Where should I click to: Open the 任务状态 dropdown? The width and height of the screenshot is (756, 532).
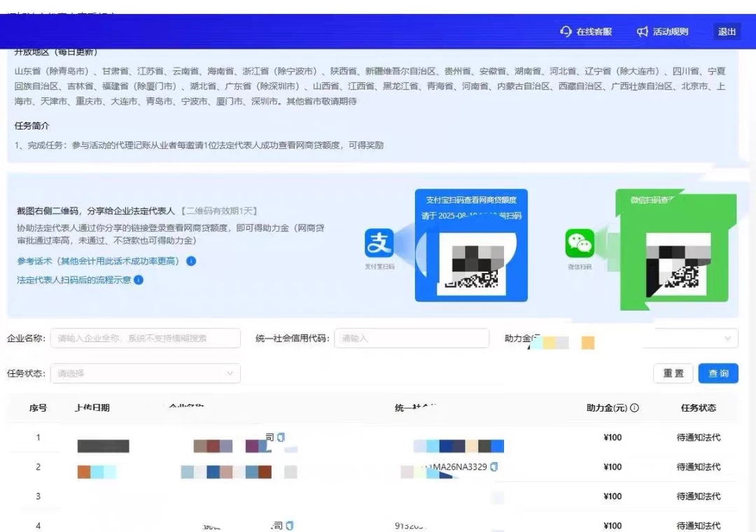coord(145,373)
